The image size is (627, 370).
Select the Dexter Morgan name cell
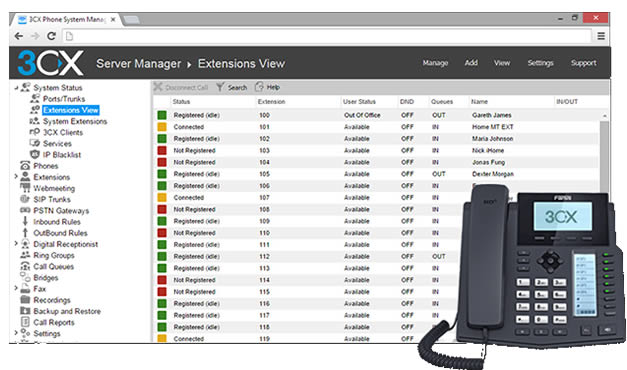493,174
